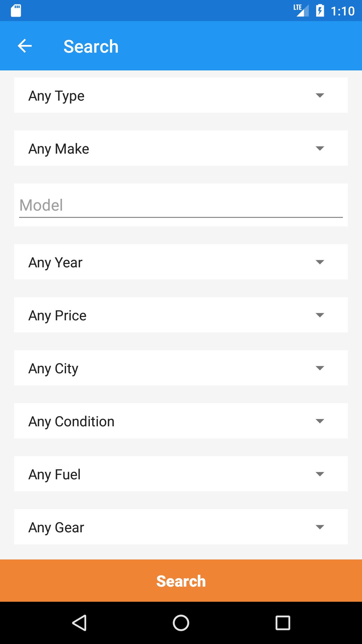Click the arrow beside Any Gear

click(x=320, y=527)
